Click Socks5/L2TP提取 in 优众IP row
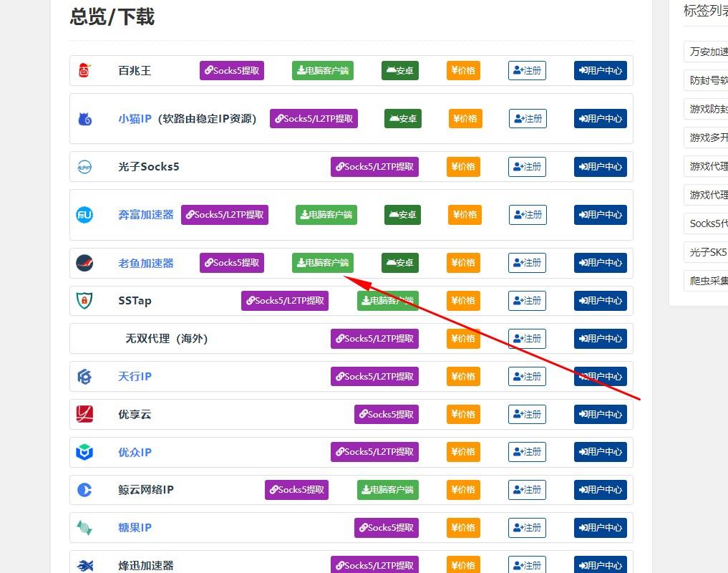 (374, 452)
